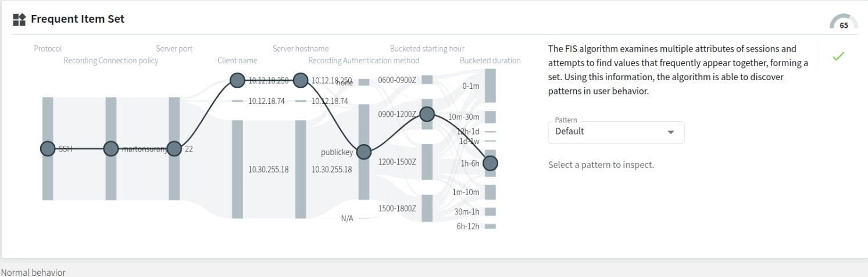This screenshot has width=868, height=277.
Task: Click the 6h-12h duration bar
Action: (x=490, y=226)
